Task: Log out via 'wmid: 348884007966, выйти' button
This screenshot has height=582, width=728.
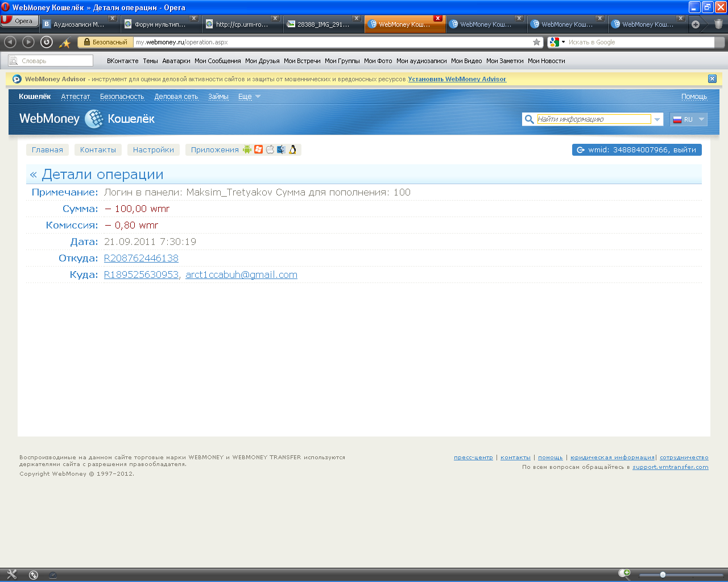Action: coord(637,150)
